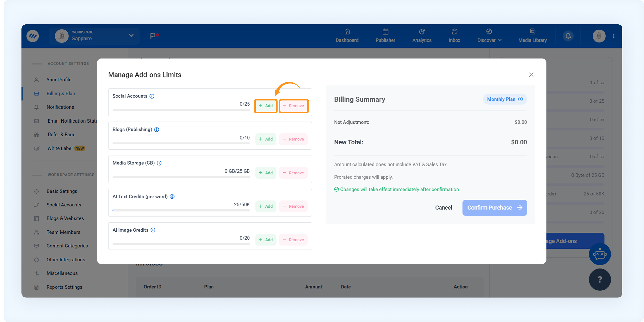Click the Miscellaneous sliders icon

pyautogui.click(x=36, y=273)
